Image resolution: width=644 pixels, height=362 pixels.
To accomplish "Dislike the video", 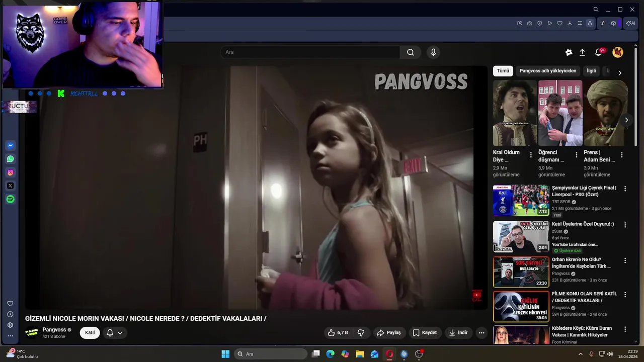I will (361, 333).
